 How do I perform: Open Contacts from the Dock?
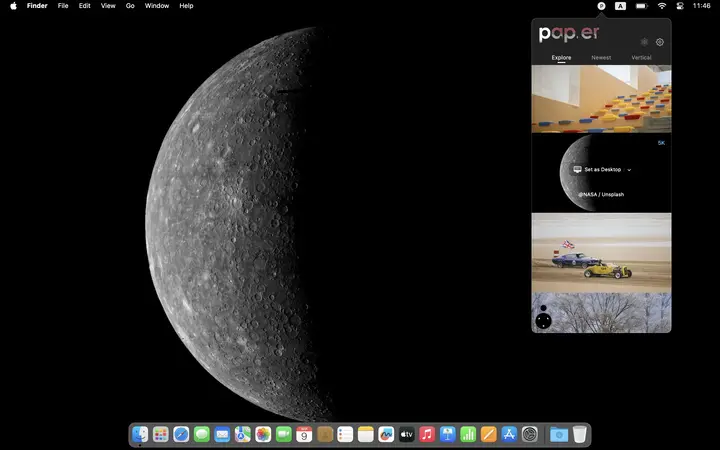click(325, 434)
